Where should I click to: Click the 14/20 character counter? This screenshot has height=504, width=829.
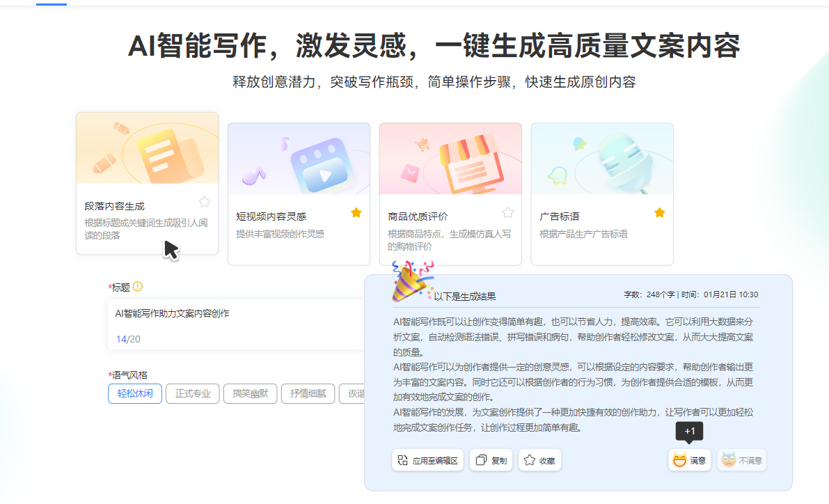(x=128, y=339)
